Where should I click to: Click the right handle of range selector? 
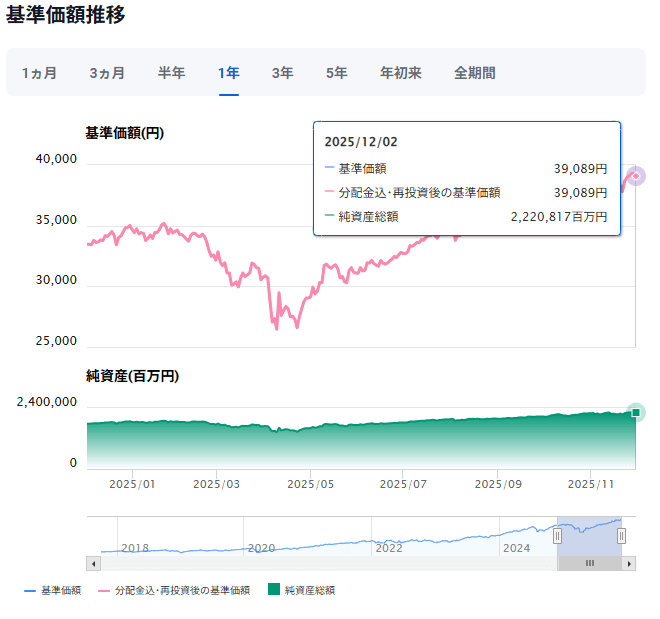[621, 536]
